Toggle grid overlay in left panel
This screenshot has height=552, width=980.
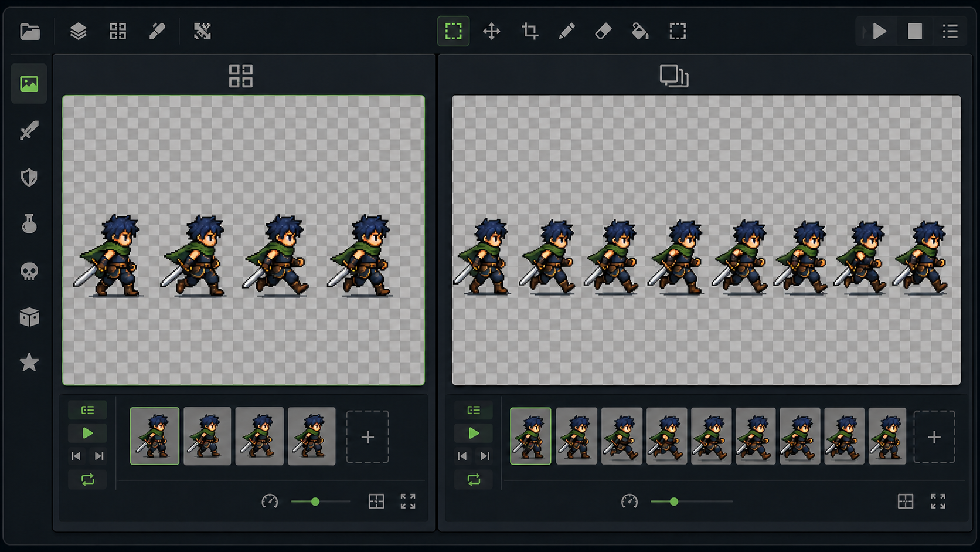[376, 502]
